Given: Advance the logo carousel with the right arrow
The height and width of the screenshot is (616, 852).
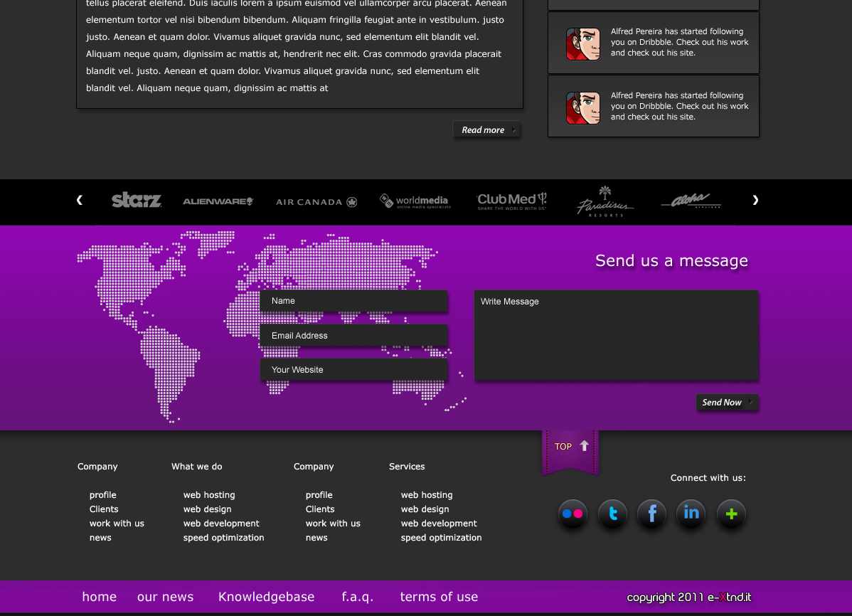Looking at the screenshot, I should (x=755, y=201).
